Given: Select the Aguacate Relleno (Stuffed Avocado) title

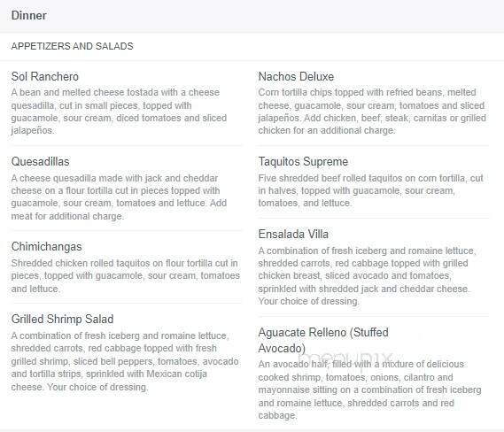Looking at the screenshot, I should [323, 340].
